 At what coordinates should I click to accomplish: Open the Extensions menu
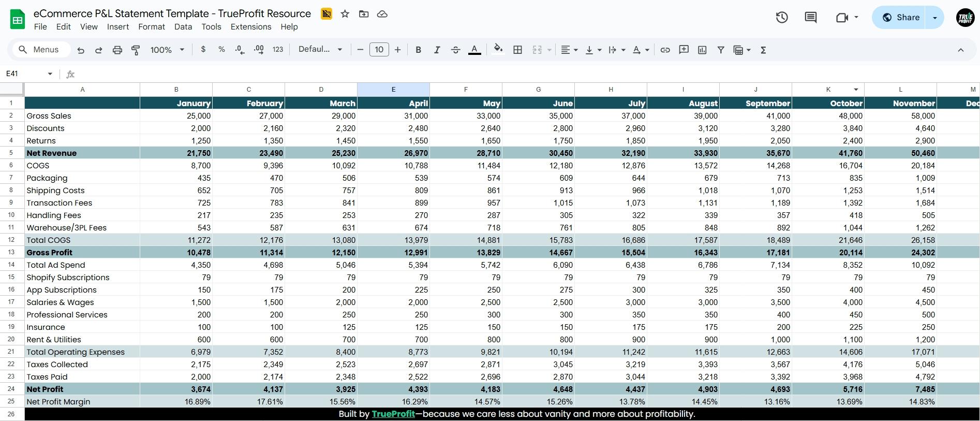tap(251, 27)
